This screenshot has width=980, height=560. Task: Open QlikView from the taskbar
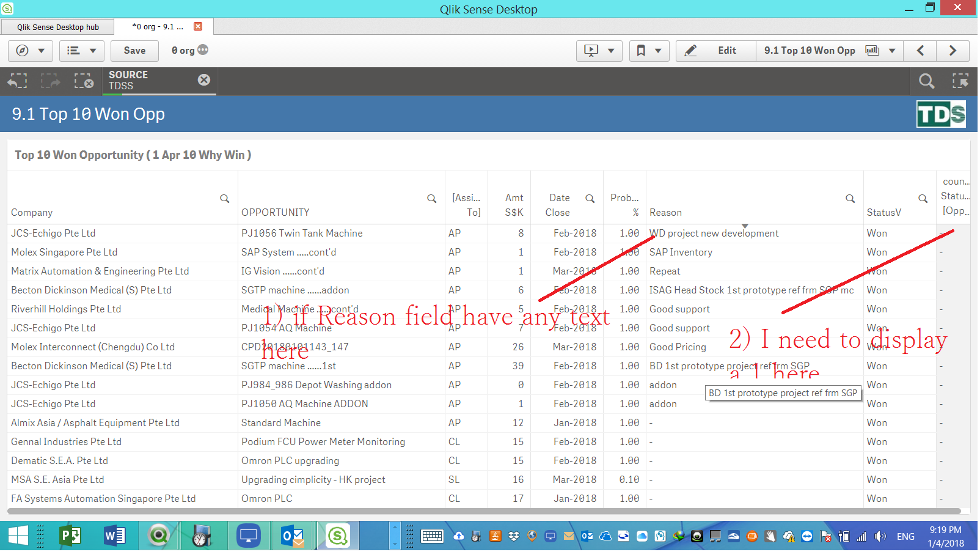(159, 536)
